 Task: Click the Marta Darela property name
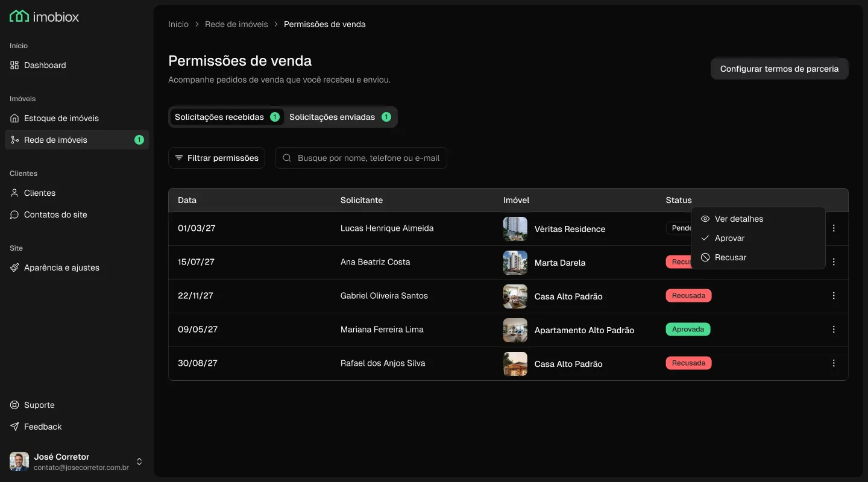(560, 263)
